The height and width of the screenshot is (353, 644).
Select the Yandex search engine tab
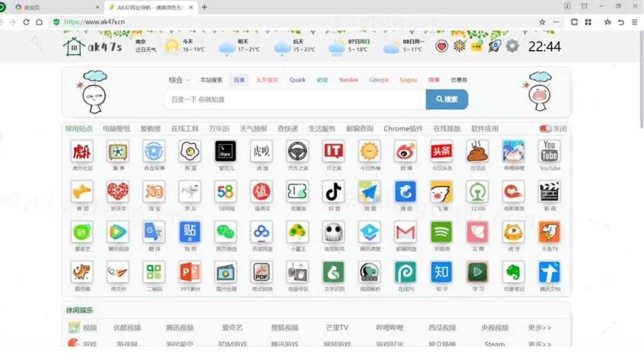[x=349, y=80]
